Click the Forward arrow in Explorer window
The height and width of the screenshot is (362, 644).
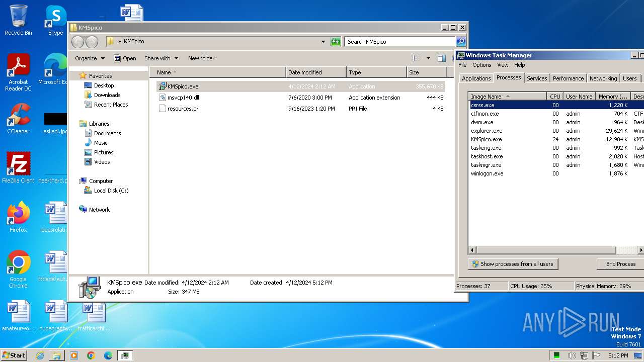tap(92, 42)
